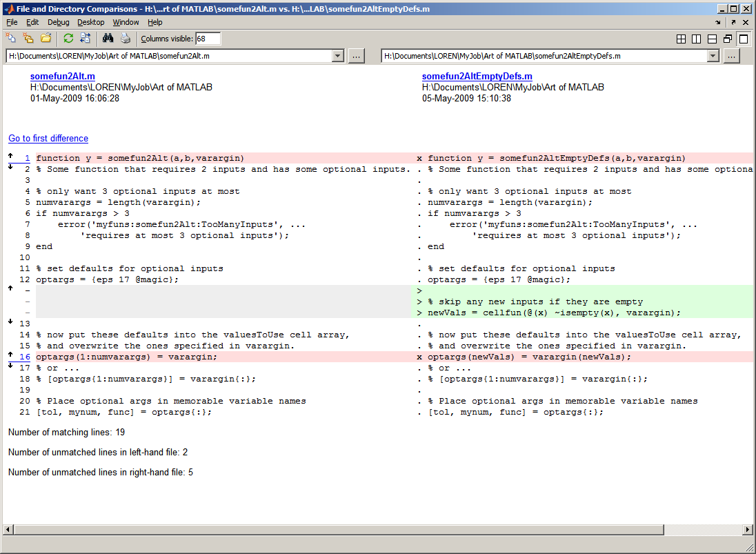This screenshot has width=756, height=554.
Task: Swap left and right sides icon
Action: [x=85, y=39]
